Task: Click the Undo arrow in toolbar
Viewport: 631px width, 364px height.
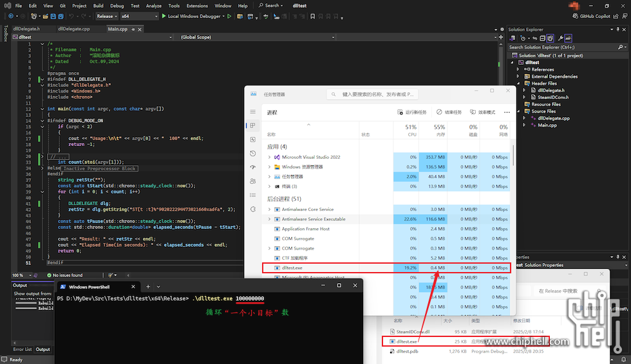Action: [x=71, y=17]
